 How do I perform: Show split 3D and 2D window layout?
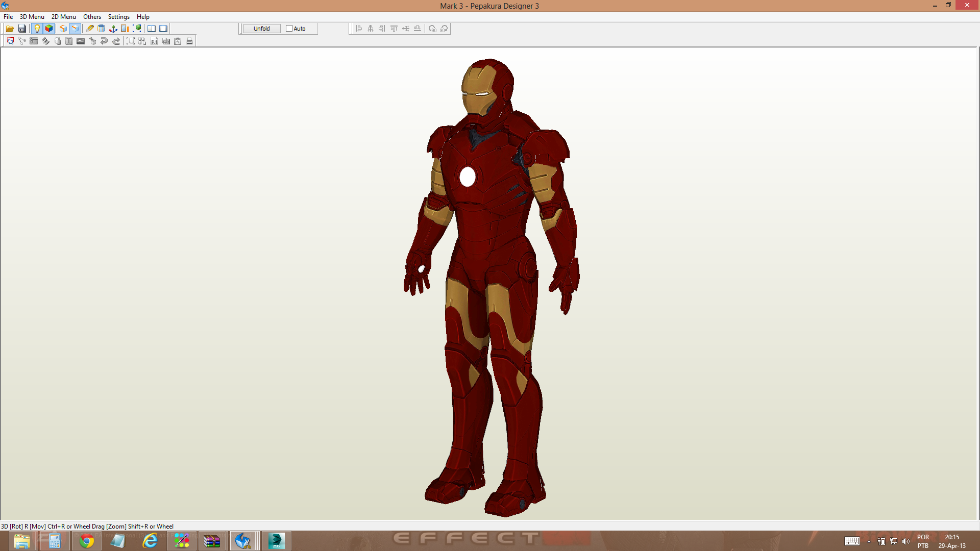(152, 29)
